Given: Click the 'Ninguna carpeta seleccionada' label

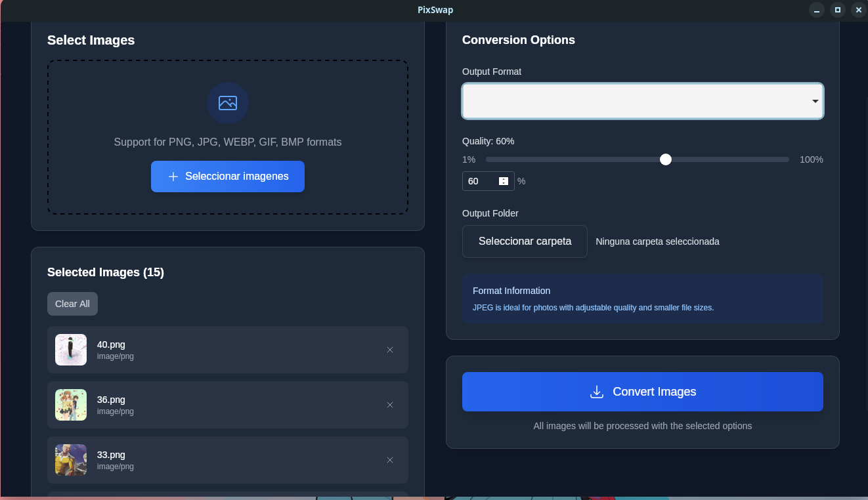Looking at the screenshot, I should pyautogui.click(x=657, y=241).
